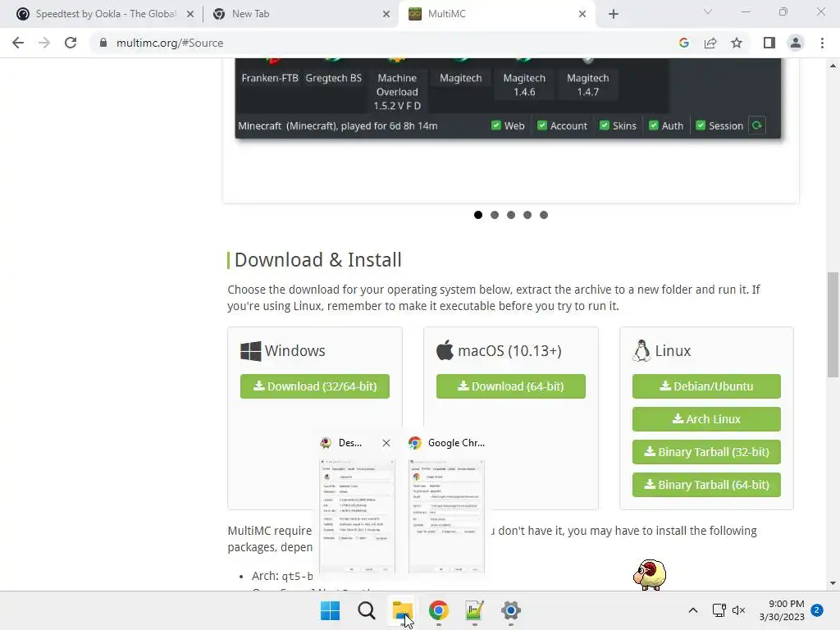Toggle the Auth status checkbox
This screenshot has width=840, height=630.
pos(654,126)
